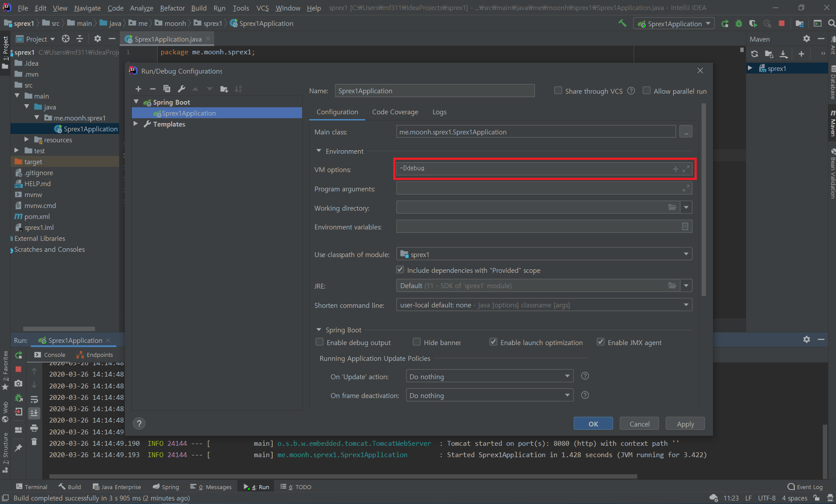Toggle Share through VCS checkbox
The width and height of the screenshot is (836, 504).
(x=558, y=91)
